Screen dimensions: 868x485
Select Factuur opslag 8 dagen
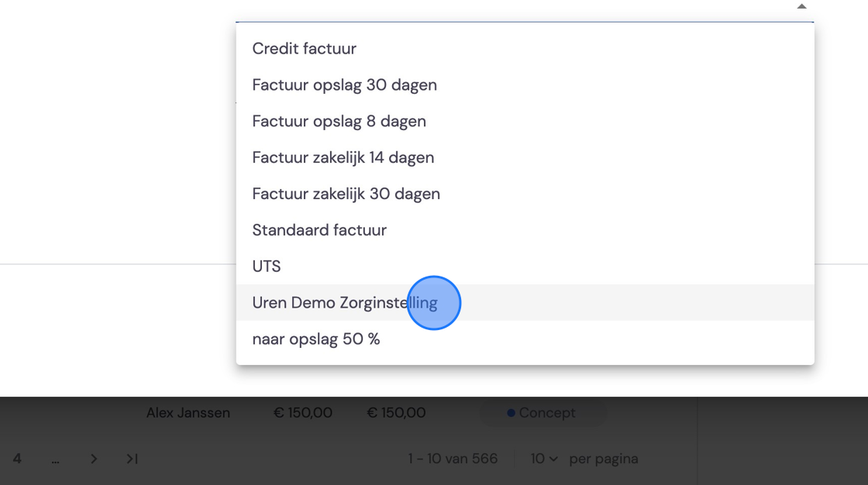click(x=525, y=121)
